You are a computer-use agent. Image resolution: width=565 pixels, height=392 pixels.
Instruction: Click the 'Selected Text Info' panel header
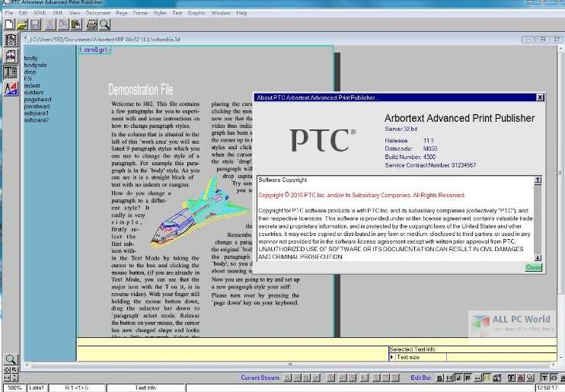pyautogui.click(x=412, y=349)
